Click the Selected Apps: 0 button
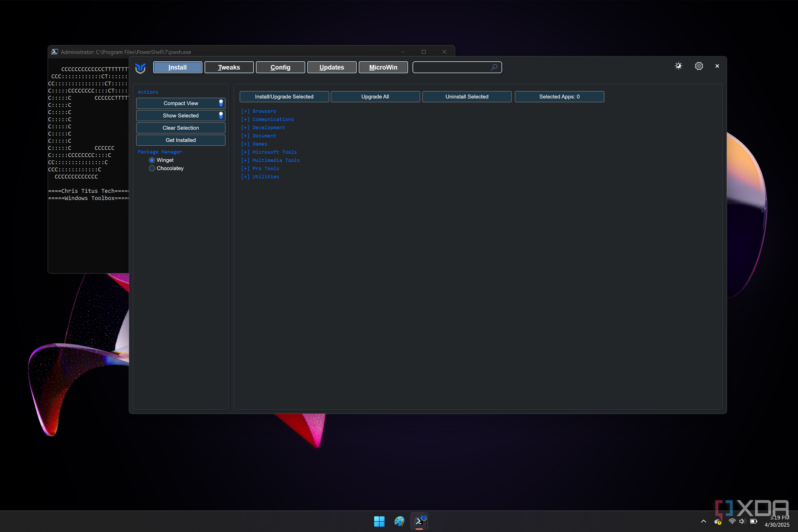Viewport: 798px width, 532px height. pyautogui.click(x=559, y=97)
